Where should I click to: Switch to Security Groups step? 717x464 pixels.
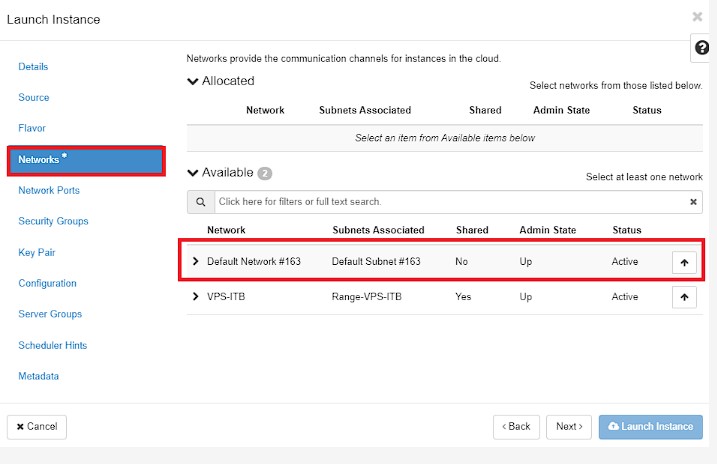(x=54, y=221)
